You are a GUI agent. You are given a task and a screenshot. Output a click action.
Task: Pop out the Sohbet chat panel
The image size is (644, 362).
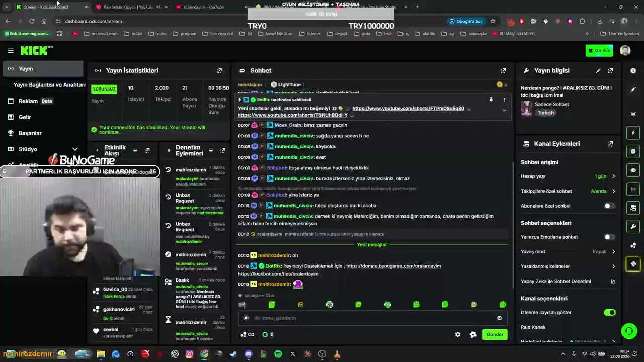point(503,71)
